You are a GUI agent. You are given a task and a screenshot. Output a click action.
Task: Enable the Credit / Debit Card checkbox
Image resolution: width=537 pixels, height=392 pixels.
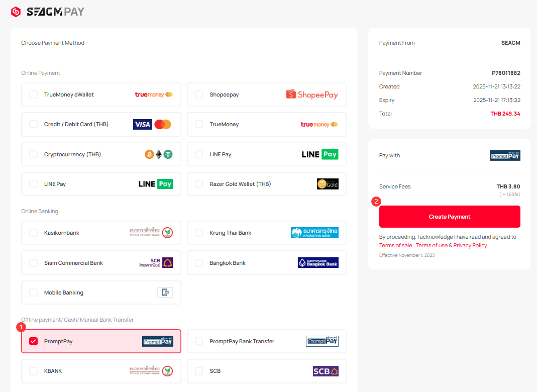[x=34, y=124]
